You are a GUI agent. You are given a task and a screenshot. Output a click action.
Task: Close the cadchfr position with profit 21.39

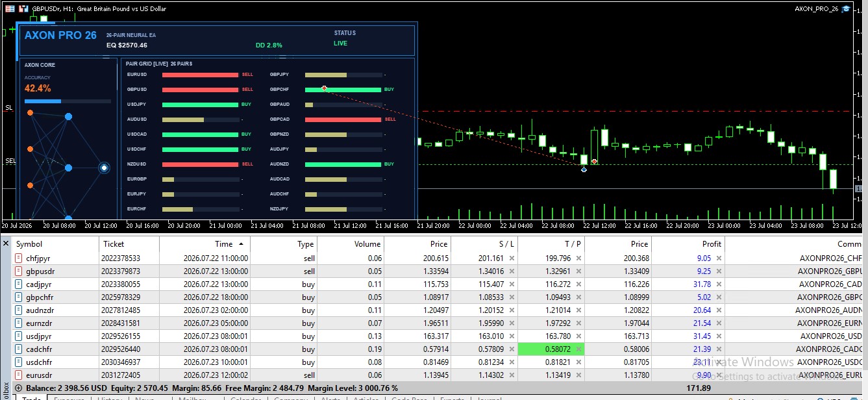click(x=719, y=349)
